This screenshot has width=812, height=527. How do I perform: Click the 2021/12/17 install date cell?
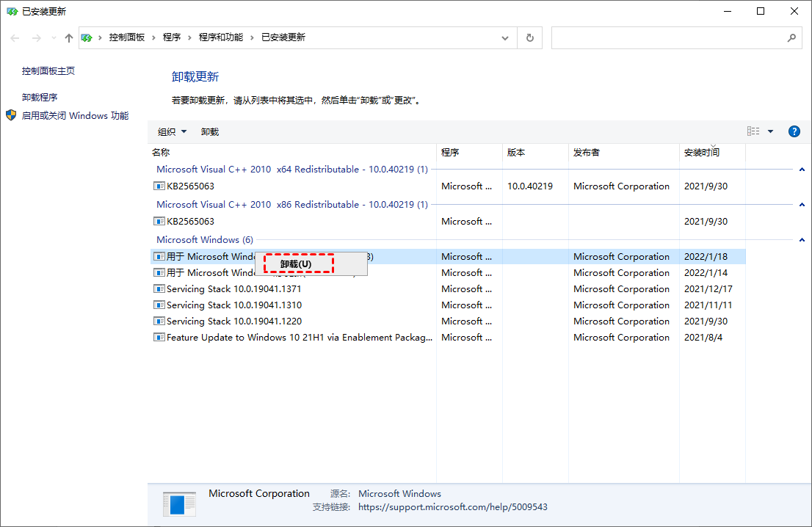tap(708, 288)
